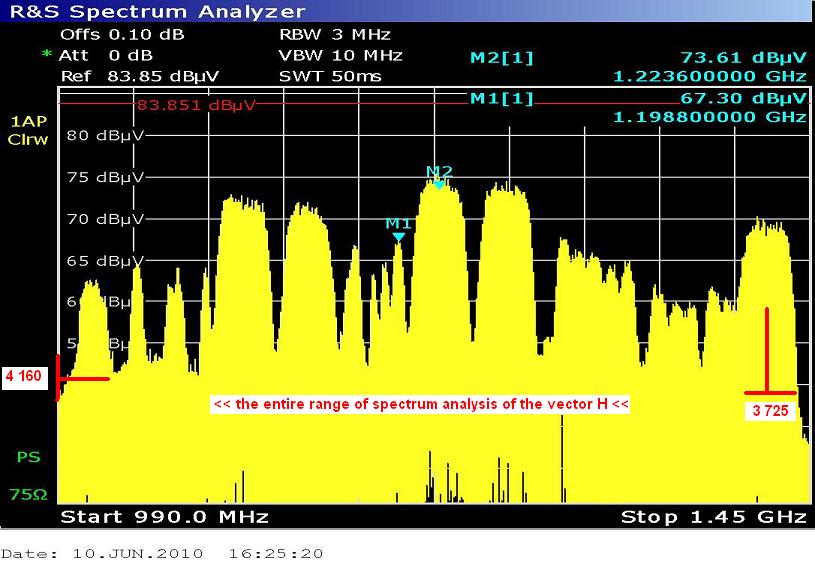Select the Stop 1.45 GHz frequency field
This screenshot has width=815, height=580.
(x=713, y=517)
